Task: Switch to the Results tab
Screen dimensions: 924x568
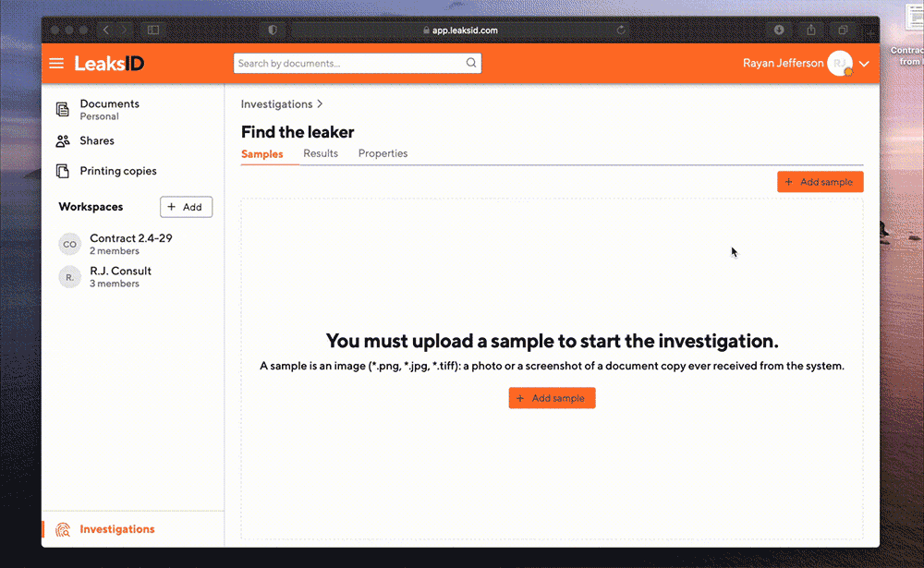Action: click(321, 153)
